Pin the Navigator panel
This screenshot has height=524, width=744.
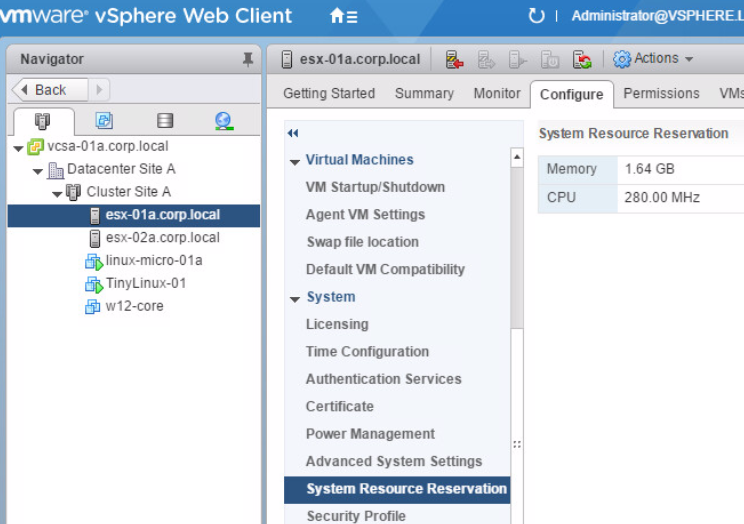[248, 59]
